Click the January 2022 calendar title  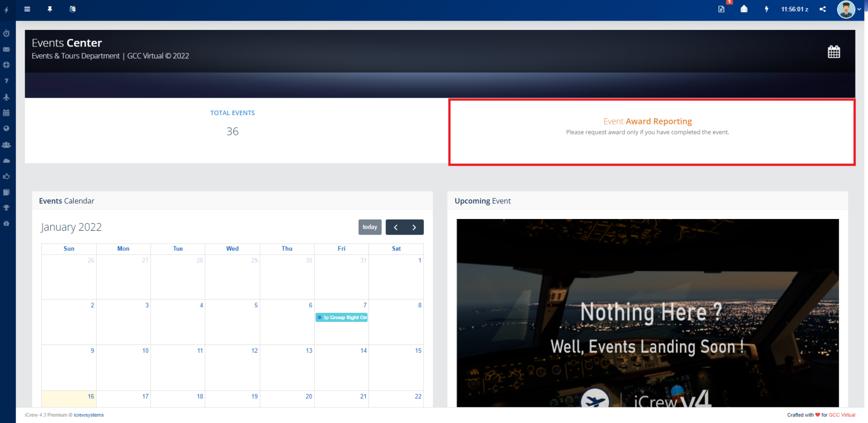click(x=71, y=227)
